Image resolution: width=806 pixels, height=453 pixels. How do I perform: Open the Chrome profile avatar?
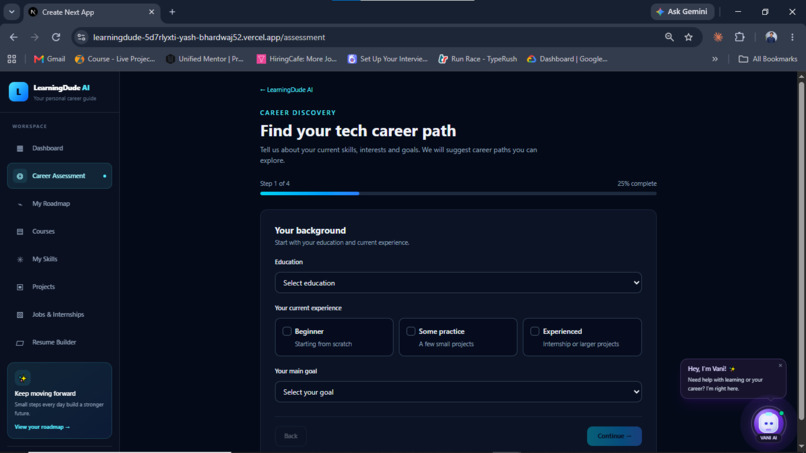[x=771, y=37]
